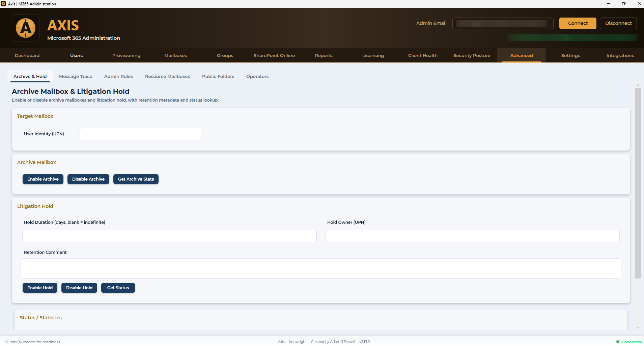The image size is (644, 346).
Task: Focus the Admin Email input field
Action: [x=503, y=23]
